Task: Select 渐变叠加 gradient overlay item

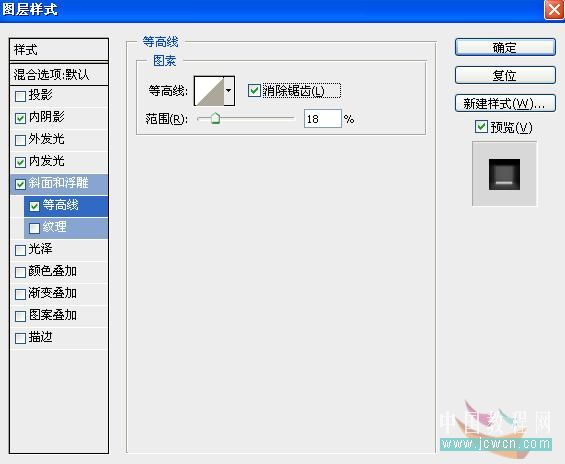Action: pos(59,293)
